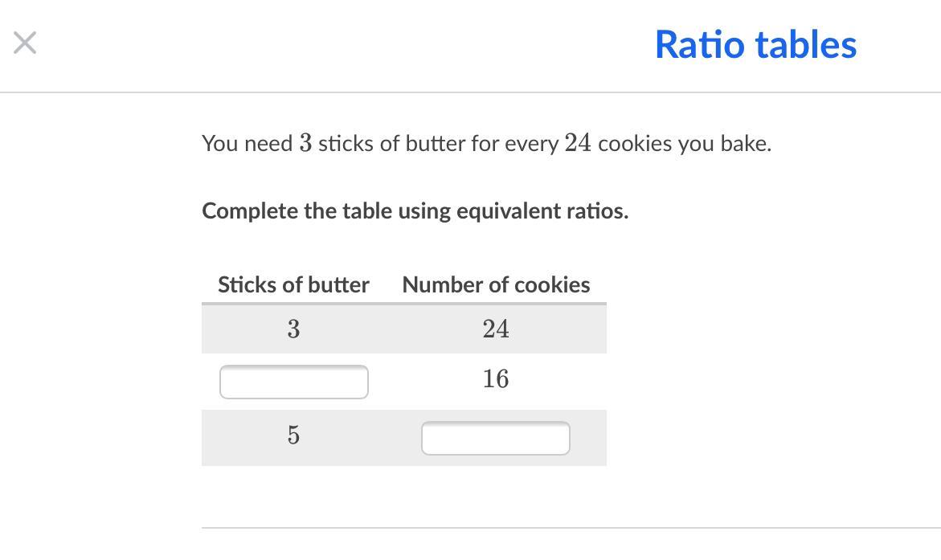Click the word "cookies" in the problem statement
941x560 pixels.
tap(635, 144)
